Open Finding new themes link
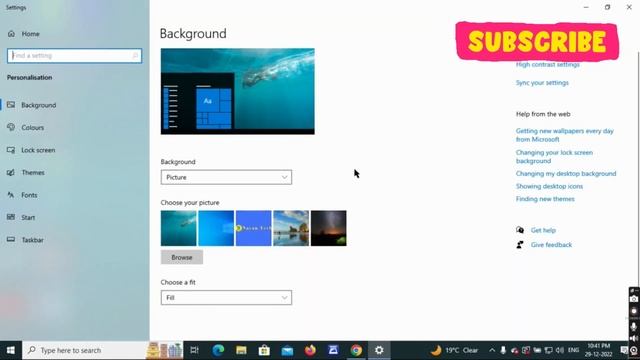This screenshot has width=640, height=360. [x=545, y=199]
